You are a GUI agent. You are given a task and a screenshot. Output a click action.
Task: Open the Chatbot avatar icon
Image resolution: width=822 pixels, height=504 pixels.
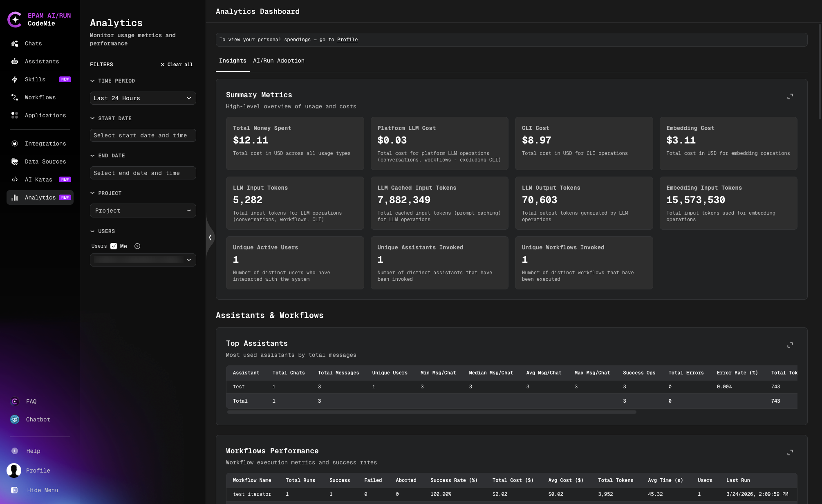pyautogui.click(x=15, y=419)
